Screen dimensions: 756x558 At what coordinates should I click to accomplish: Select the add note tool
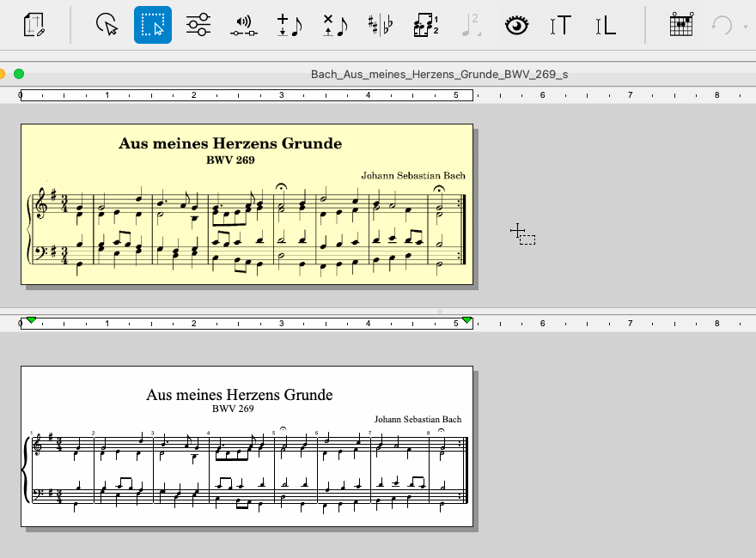tap(290, 25)
